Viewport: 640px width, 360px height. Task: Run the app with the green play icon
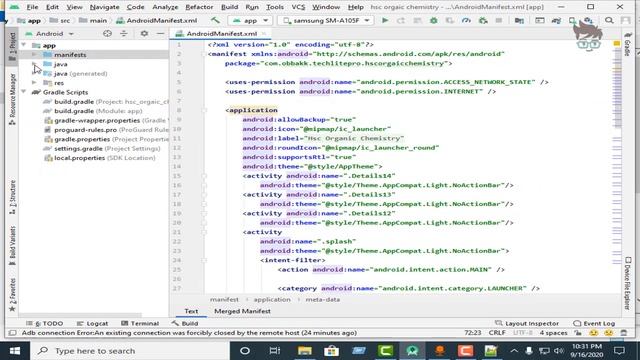click(384, 20)
